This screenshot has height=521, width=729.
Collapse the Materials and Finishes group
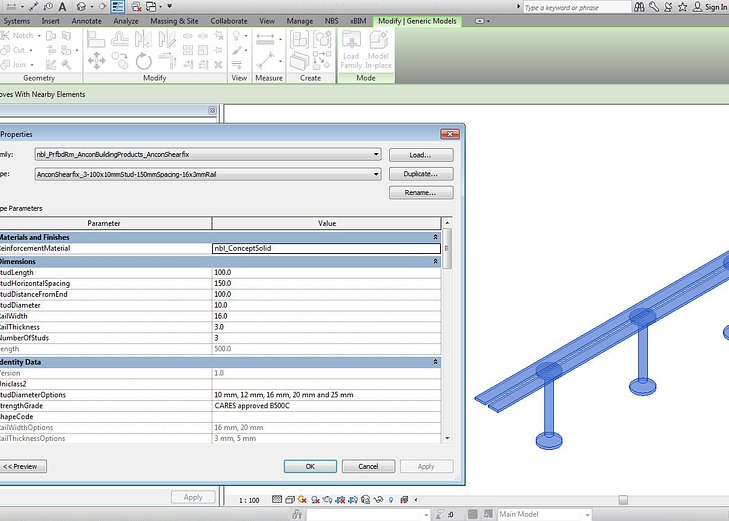click(436, 236)
